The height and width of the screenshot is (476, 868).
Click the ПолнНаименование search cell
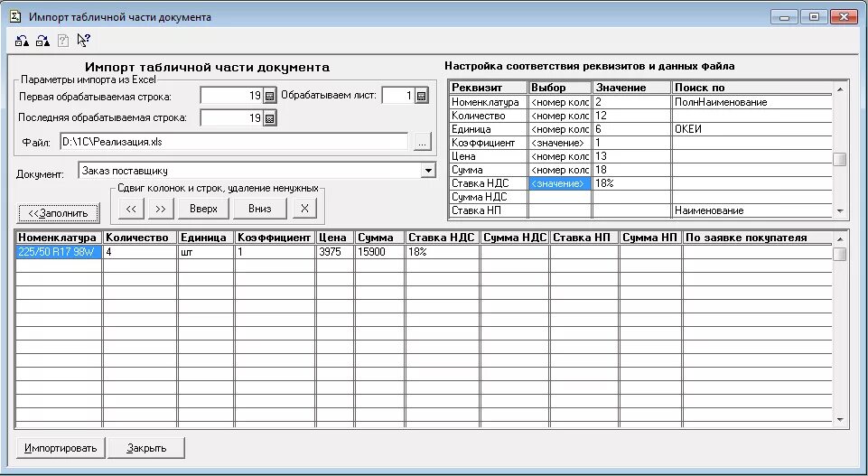tap(751, 102)
